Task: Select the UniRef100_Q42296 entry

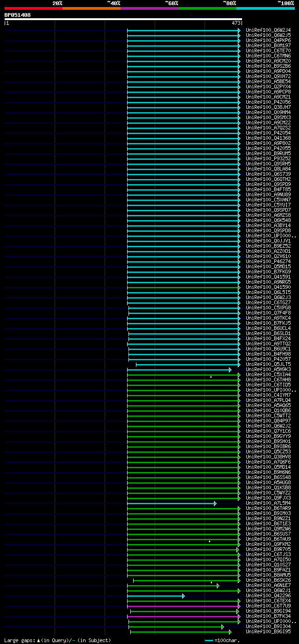Action: [268, 595]
